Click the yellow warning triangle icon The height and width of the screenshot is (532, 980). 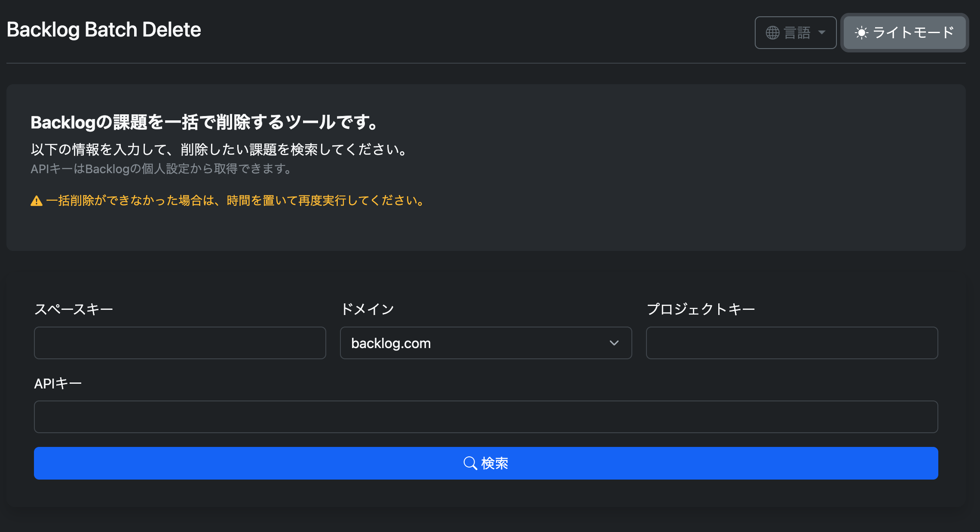(37, 201)
